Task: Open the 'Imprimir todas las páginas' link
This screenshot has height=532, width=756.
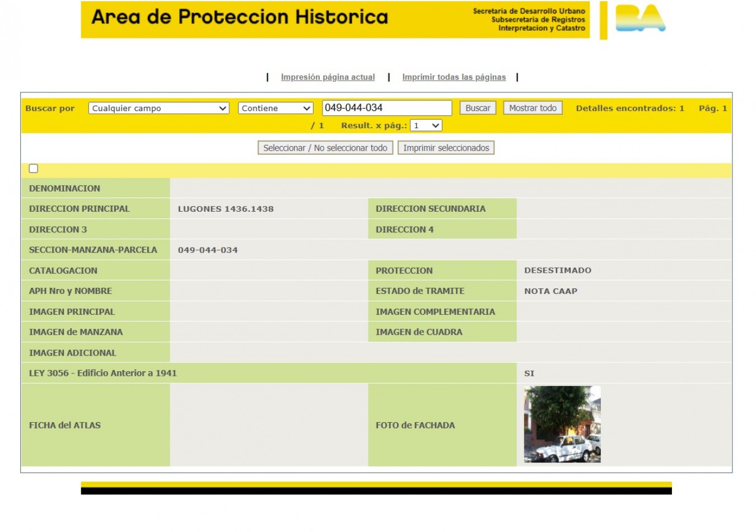Action: tap(454, 77)
